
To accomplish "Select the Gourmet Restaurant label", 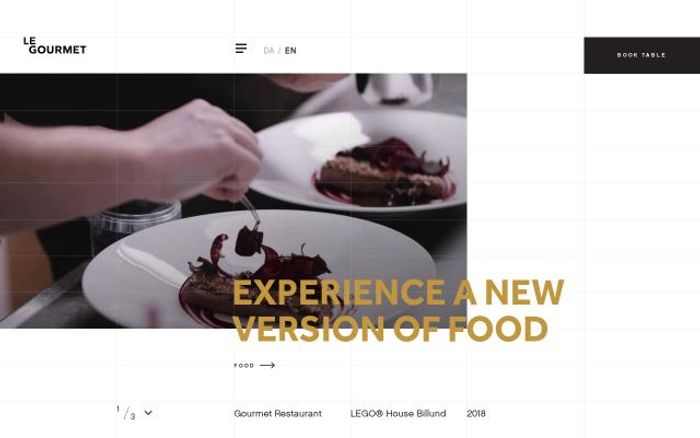I will pyautogui.click(x=278, y=413).
